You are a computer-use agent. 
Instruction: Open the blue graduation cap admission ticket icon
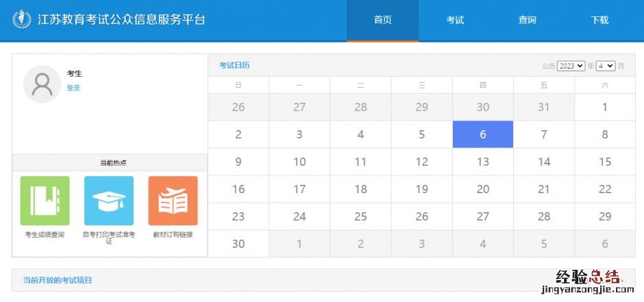[x=108, y=201]
